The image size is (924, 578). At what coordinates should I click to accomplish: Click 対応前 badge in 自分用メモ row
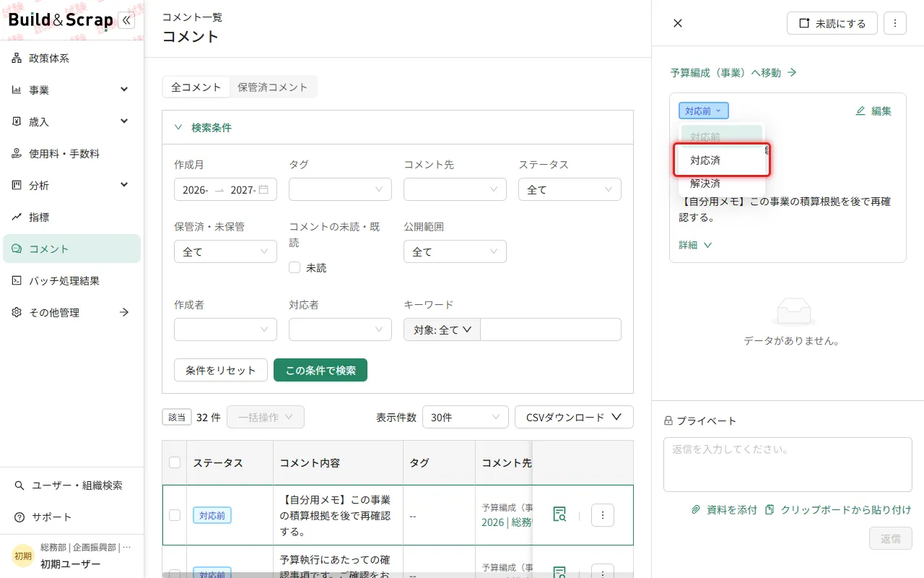click(x=212, y=515)
